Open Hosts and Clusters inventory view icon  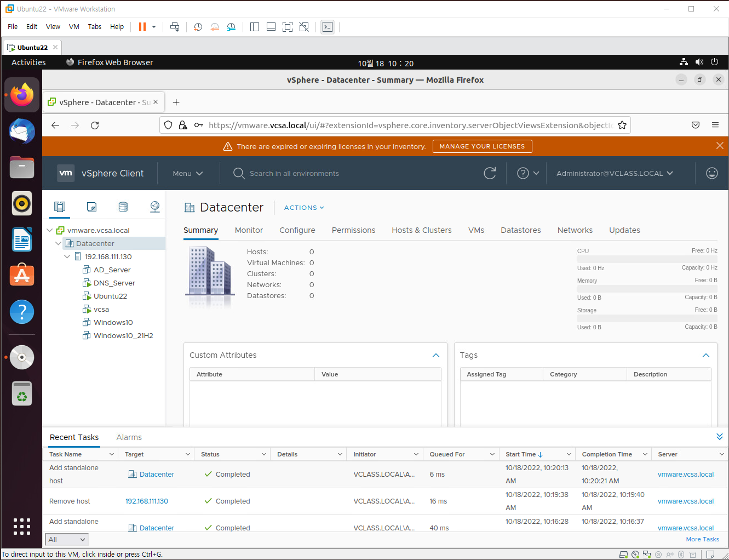60,207
